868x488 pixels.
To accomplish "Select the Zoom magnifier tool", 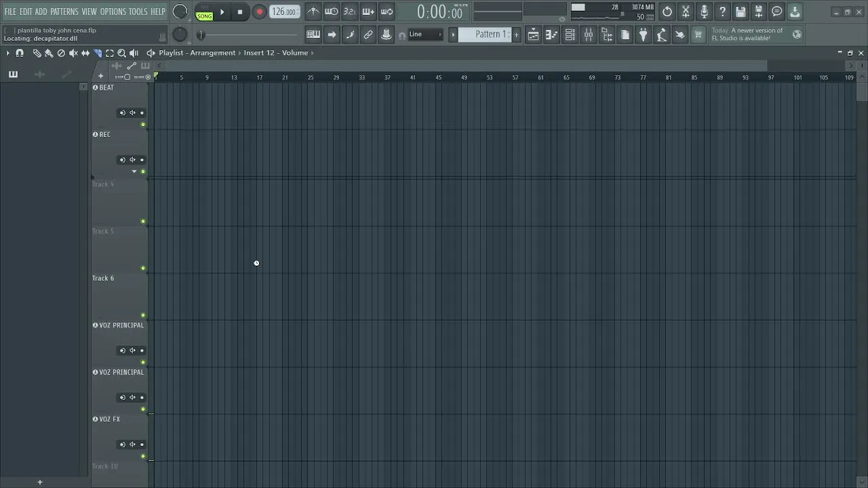I will (x=122, y=53).
